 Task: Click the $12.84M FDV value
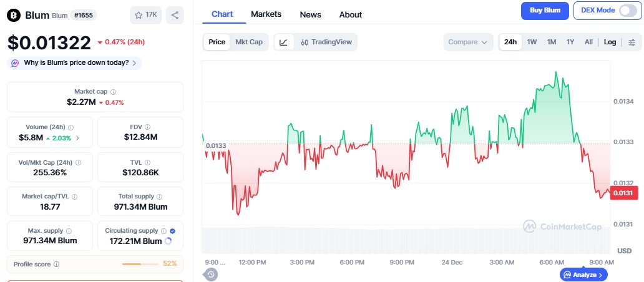(140, 137)
